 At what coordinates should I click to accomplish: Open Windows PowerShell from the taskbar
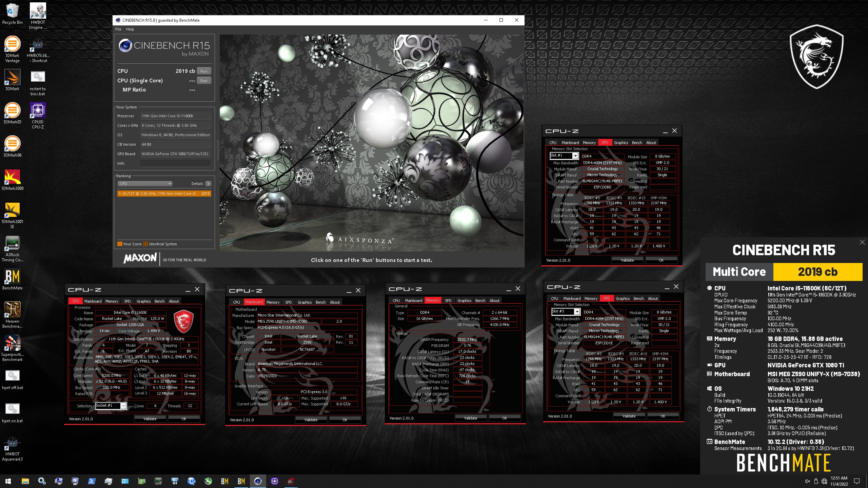(x=92, y=481)
